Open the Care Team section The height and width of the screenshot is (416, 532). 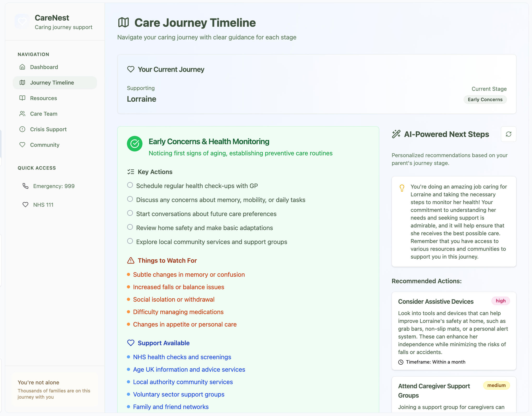pyautogui.click(x=44, y=114)
